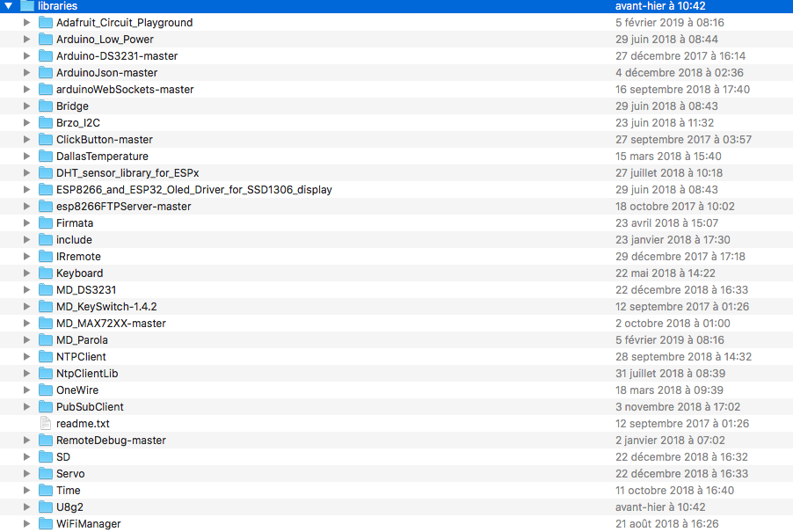Click the date 16 septembre 2018 à 17:40
This screenshot has width=793, height=532.
tap(682, 90)
